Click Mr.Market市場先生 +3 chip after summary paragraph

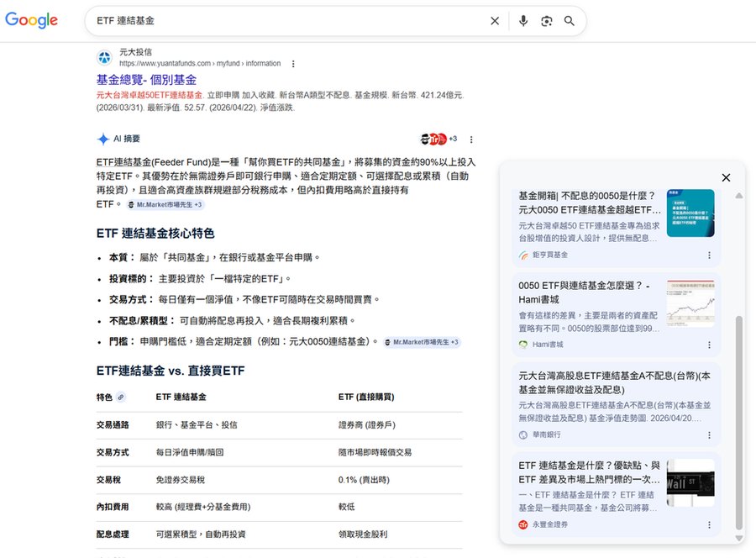coord(165,204)
